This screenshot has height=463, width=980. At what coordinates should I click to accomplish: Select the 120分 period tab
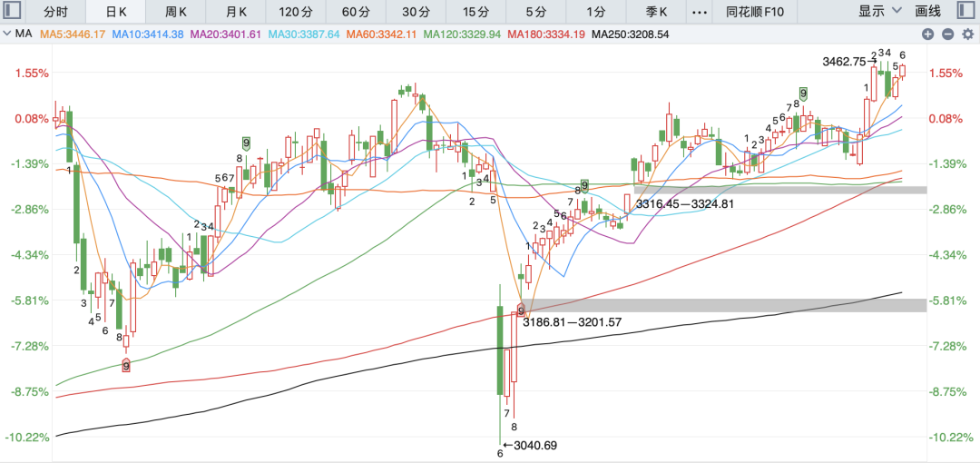click(296, 12)
